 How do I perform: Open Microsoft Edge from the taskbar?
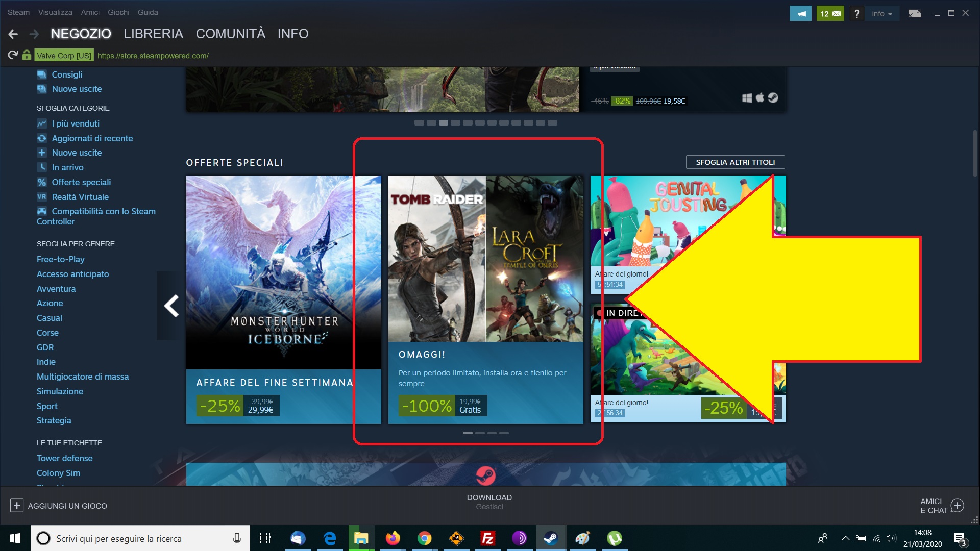click(330, 538)
